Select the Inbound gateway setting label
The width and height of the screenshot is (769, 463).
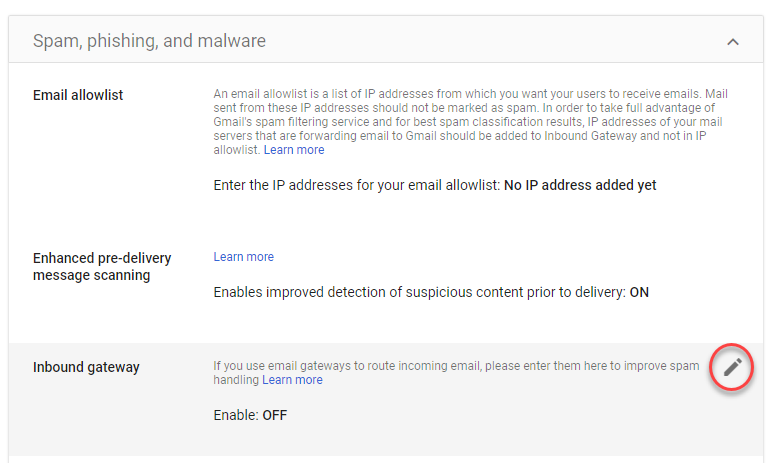[x=86, y=367]
